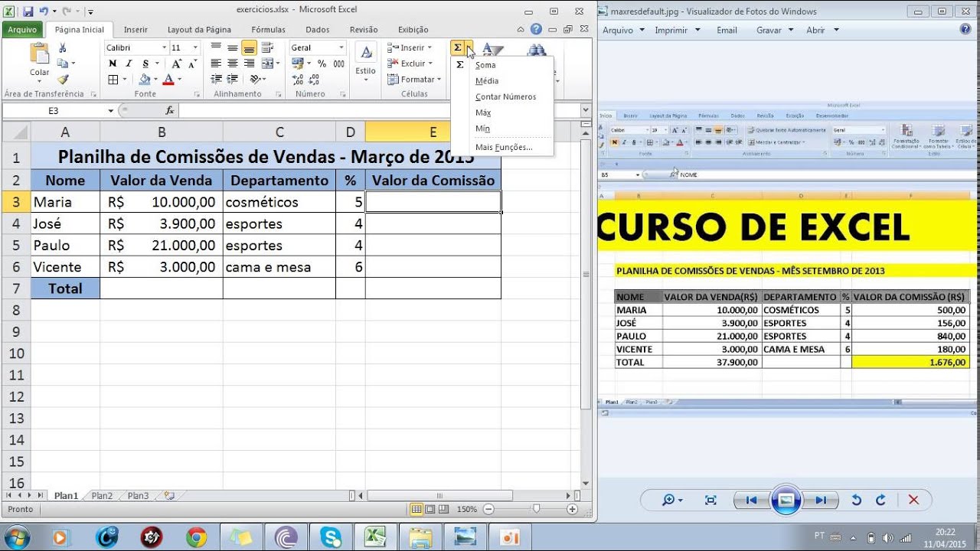
Task: Rotate counterclockwise in Photo Viewer
Action: 857,500
